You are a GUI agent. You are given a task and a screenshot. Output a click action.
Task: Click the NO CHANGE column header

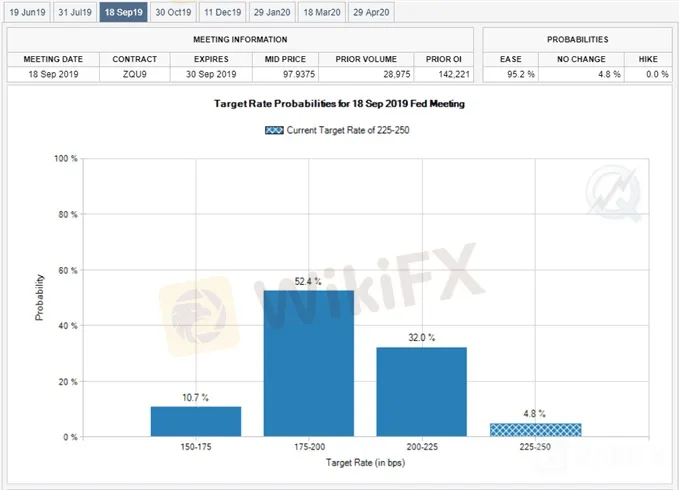[581, 59]
